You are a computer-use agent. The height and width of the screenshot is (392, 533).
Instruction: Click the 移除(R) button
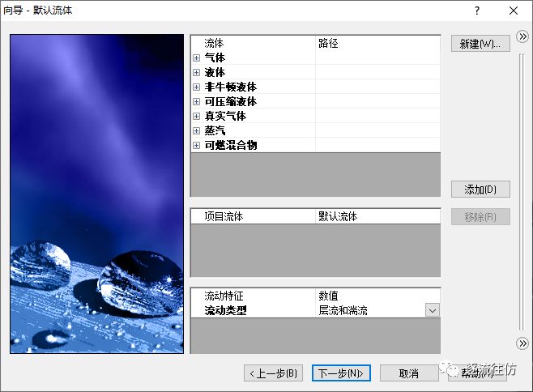pyautogui.click(x=480, y=217)
